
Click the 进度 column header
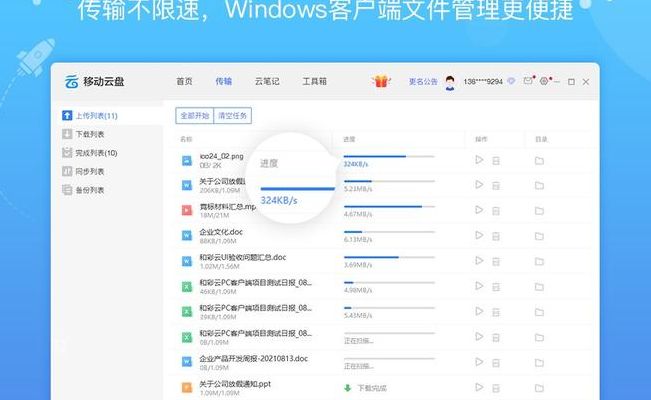click(349, 139)
